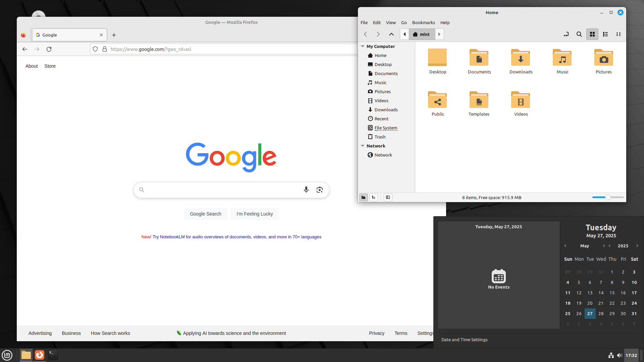Show places sidebar button in status bar
Screen dimensions: 644x362
(364, 197)
